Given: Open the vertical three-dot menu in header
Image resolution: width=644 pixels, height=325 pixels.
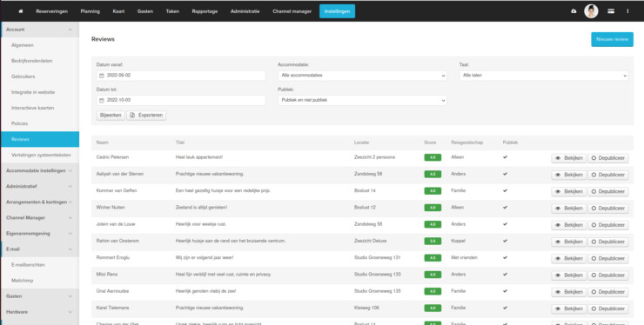Looking at the screenshot, I should [627, 11].
